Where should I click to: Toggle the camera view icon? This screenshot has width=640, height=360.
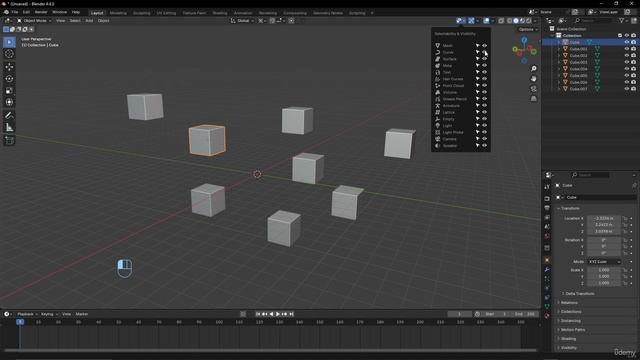point(533,89)
